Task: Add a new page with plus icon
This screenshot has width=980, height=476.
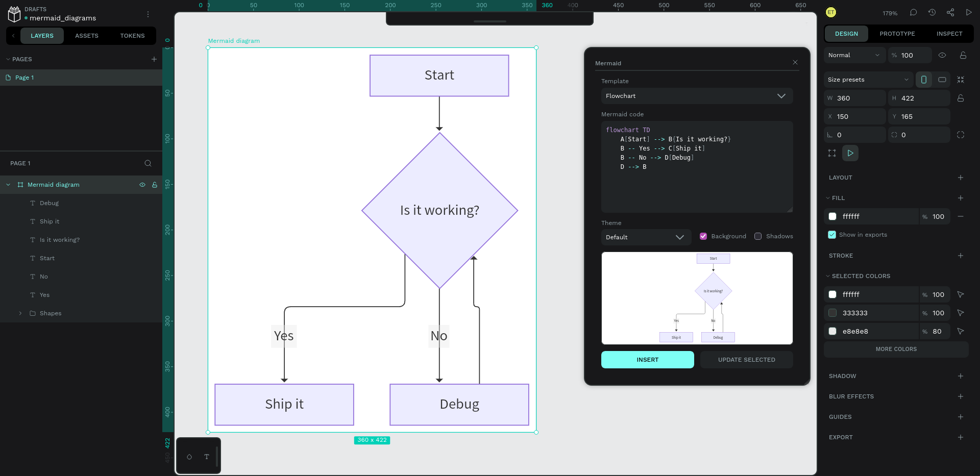Action: (154, 59)
